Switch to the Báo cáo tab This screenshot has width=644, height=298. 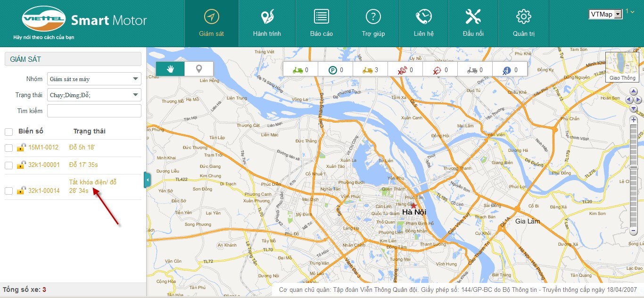click(x=321, y=24)
